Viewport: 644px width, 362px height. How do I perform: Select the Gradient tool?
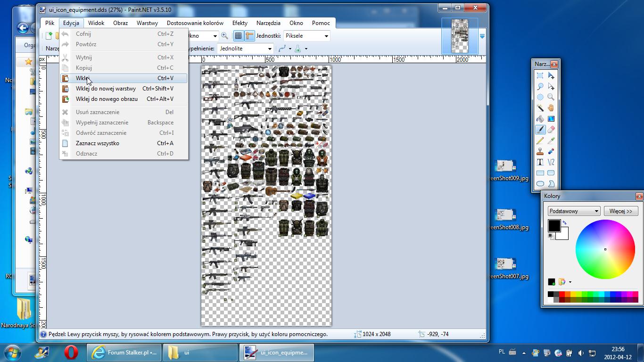point(551,119)
